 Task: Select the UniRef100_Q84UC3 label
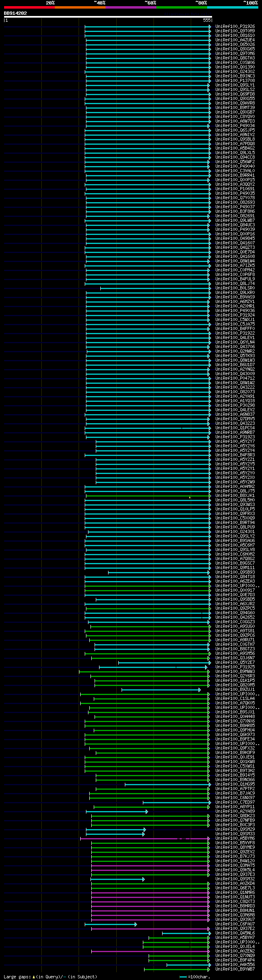pos(235,225)
